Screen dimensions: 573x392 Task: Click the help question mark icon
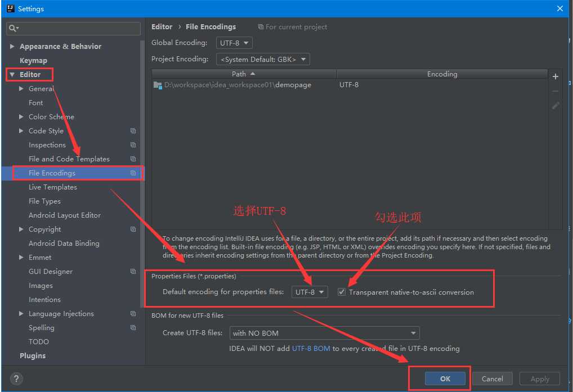click(x=16, y=379)
